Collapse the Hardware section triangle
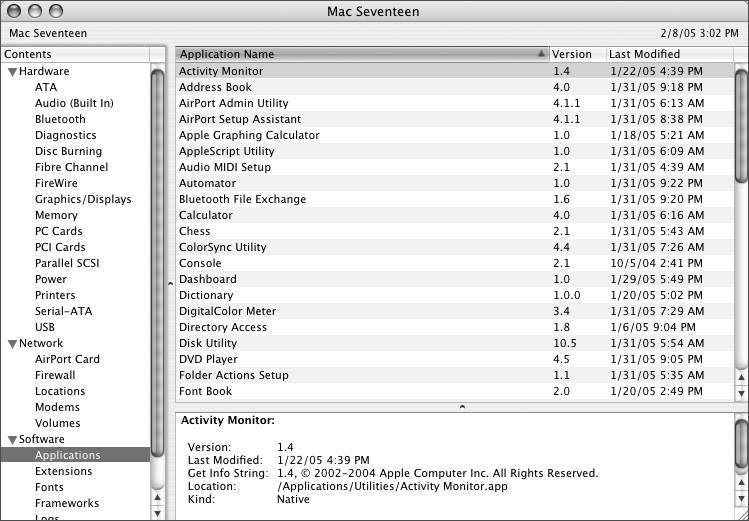This screenshot has width=749, height=521. [12, 72]
